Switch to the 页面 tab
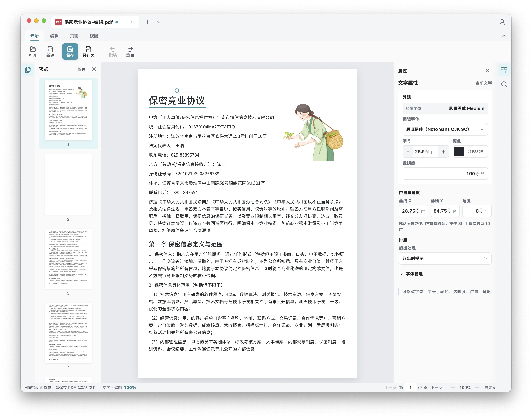Image resolution: width=532 pixels, height=419 pixels. [x=74, y=36]
